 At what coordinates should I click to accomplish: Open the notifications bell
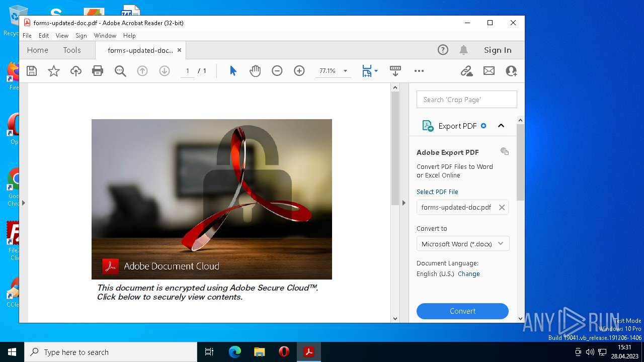coord(463,50)
